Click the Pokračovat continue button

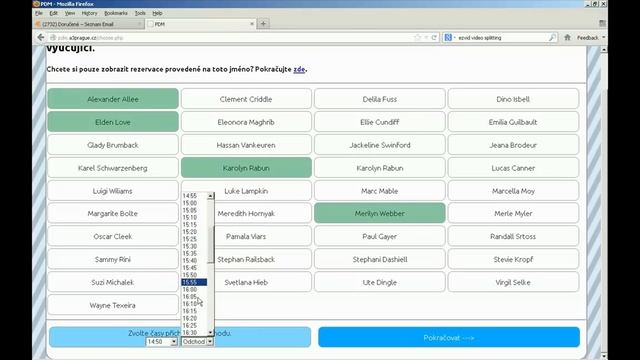tap(449, 338)
